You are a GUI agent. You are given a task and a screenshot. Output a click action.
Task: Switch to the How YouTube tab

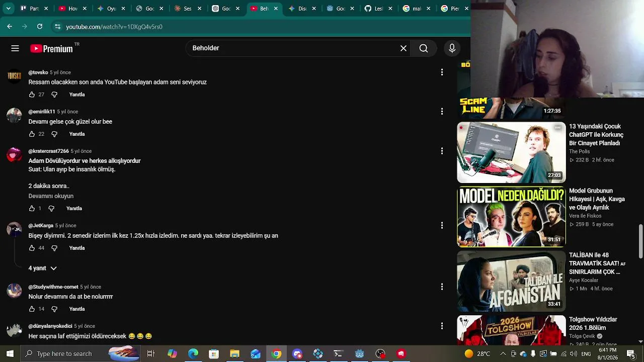tap(73, 9)
